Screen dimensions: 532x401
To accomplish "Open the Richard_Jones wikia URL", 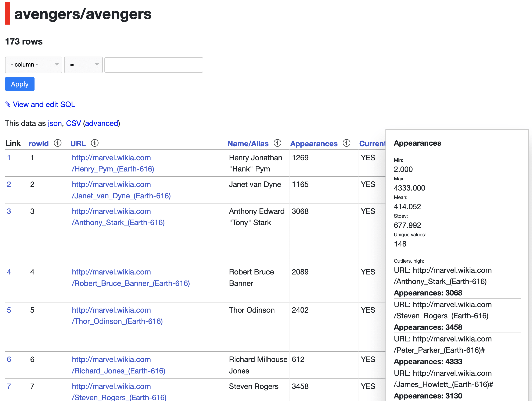I will [119, 365].
